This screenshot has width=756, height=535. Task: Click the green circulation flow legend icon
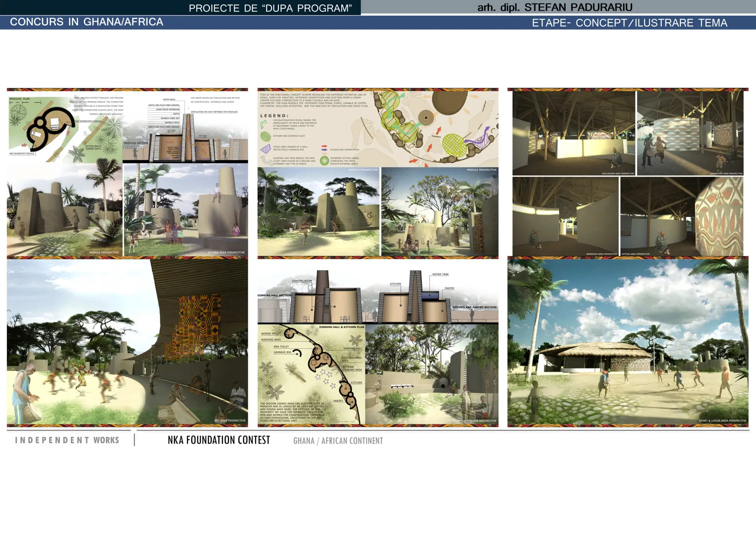(x=263, y=124)
